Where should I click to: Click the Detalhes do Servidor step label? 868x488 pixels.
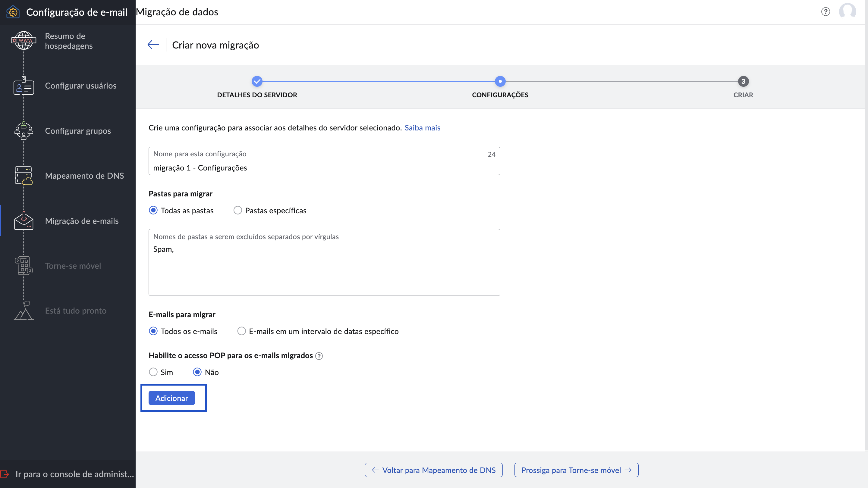tap(257, 95)
